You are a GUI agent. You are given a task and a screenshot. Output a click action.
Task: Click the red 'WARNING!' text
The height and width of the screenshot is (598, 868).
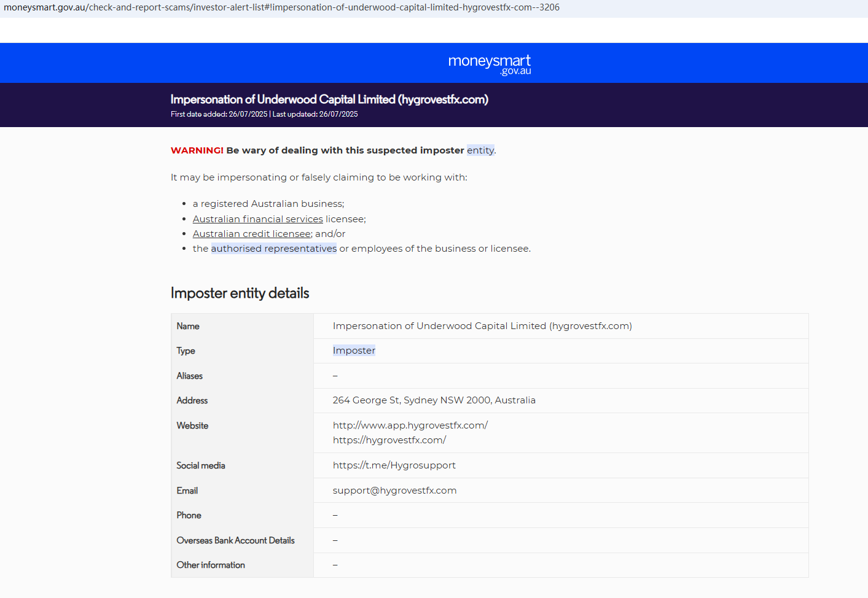coord(197,150)
